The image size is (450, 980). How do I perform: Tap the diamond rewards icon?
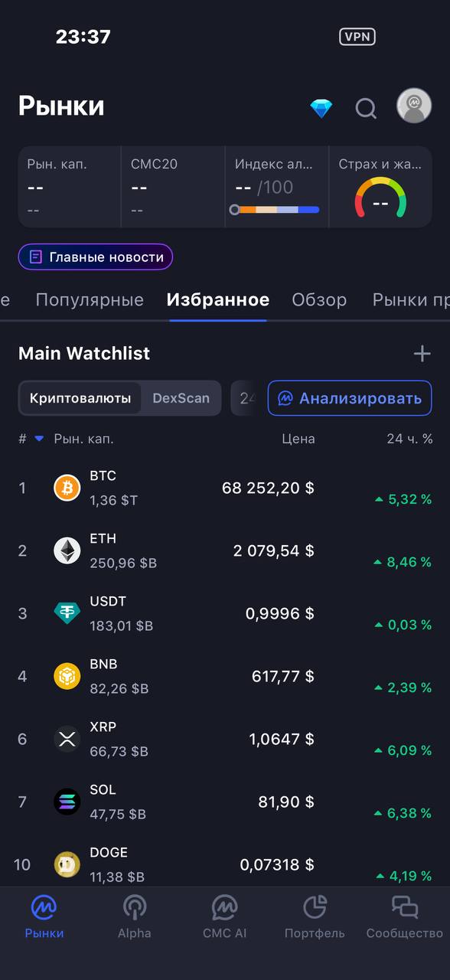pos(321,108)
